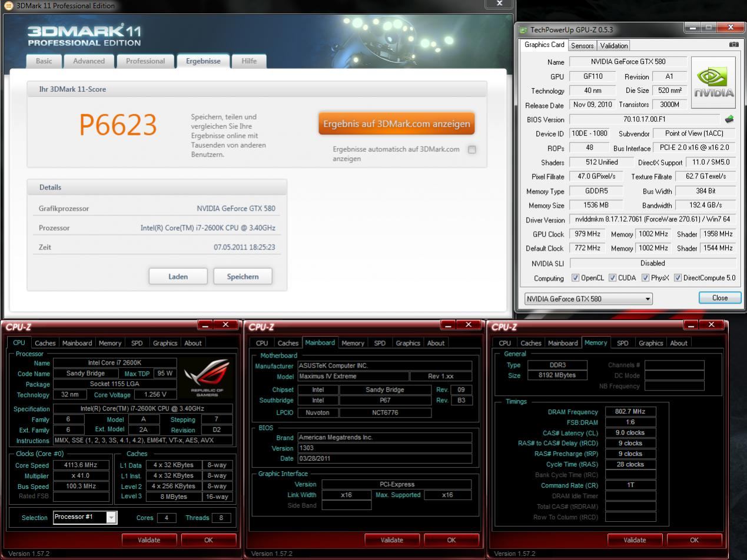Open Memory tab in the Mainboard CPU-Z window
Viewport: 747px width, 560px height.
pos(353,343)
